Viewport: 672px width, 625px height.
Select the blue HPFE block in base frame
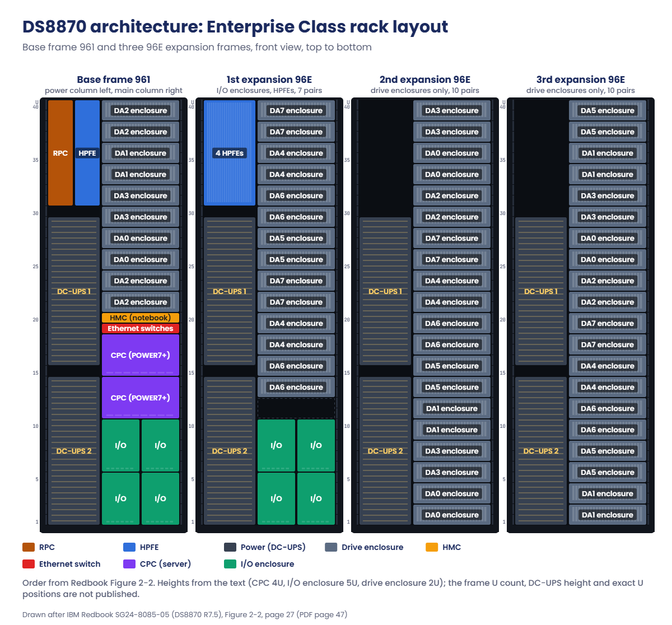tap(87, 153)
